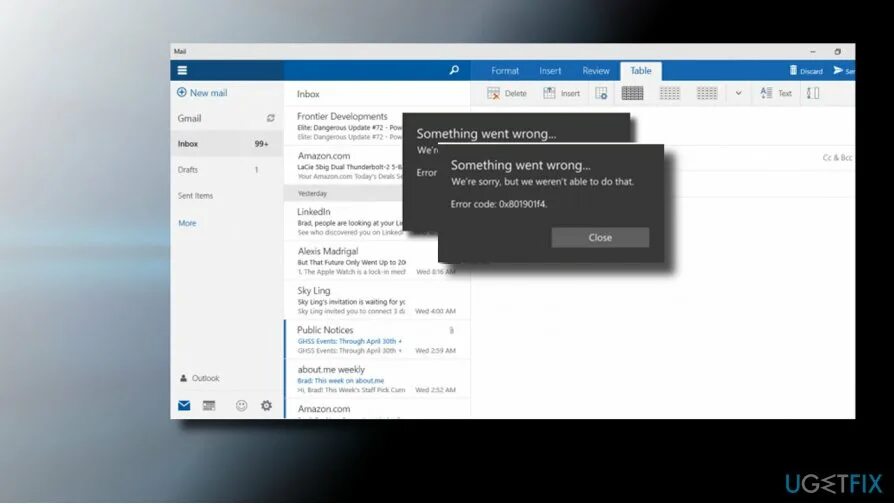The height and width of the screenshot is (504, 894).
Task: Open the Sky Ling invitation email
Action: [377, 300]
